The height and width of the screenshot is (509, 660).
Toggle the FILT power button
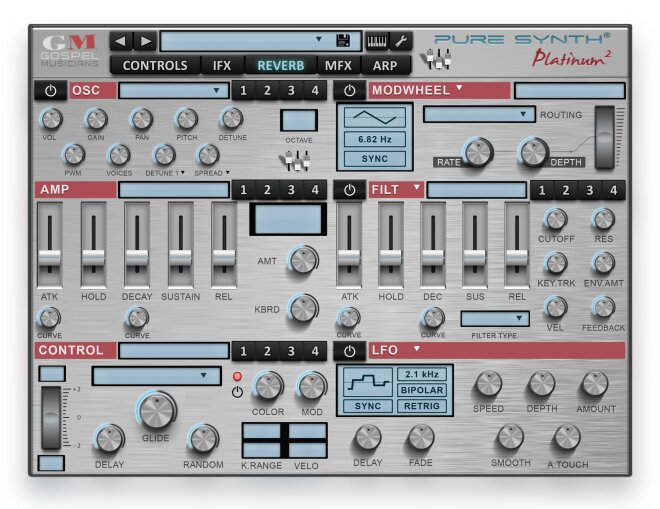[x=349, y=190]
